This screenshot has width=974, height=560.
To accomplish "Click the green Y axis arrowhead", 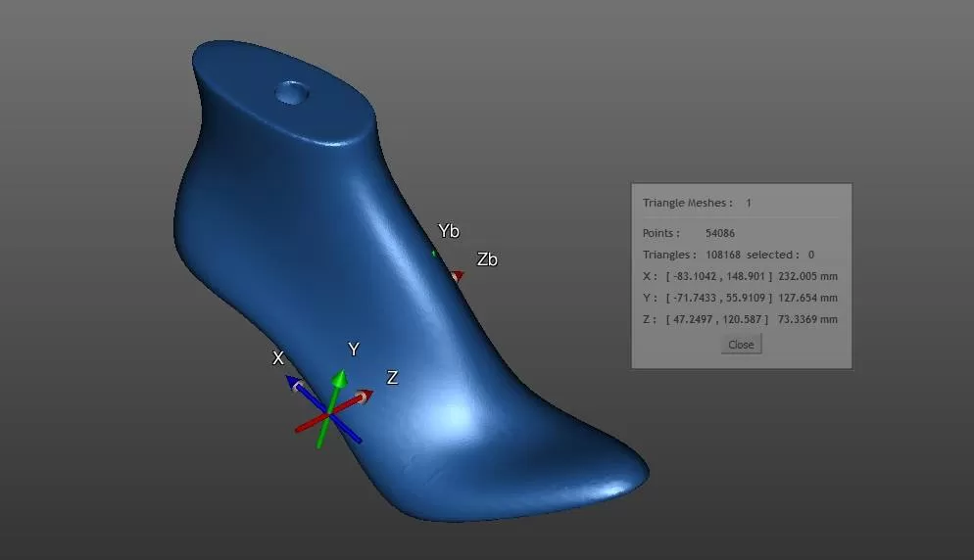I will [339, 377].
